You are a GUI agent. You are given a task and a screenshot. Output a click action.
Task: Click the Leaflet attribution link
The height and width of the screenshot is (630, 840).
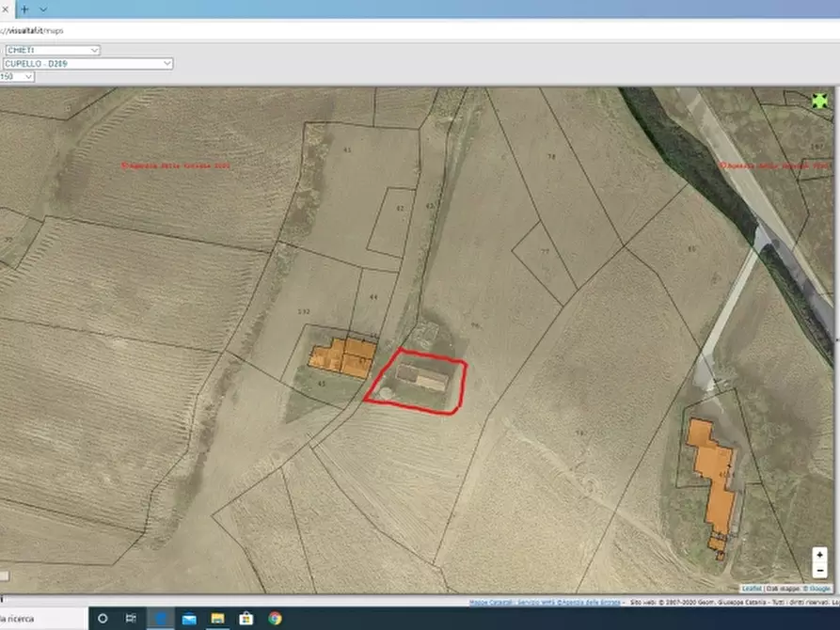pyautogui.click(x=752, y=588)
